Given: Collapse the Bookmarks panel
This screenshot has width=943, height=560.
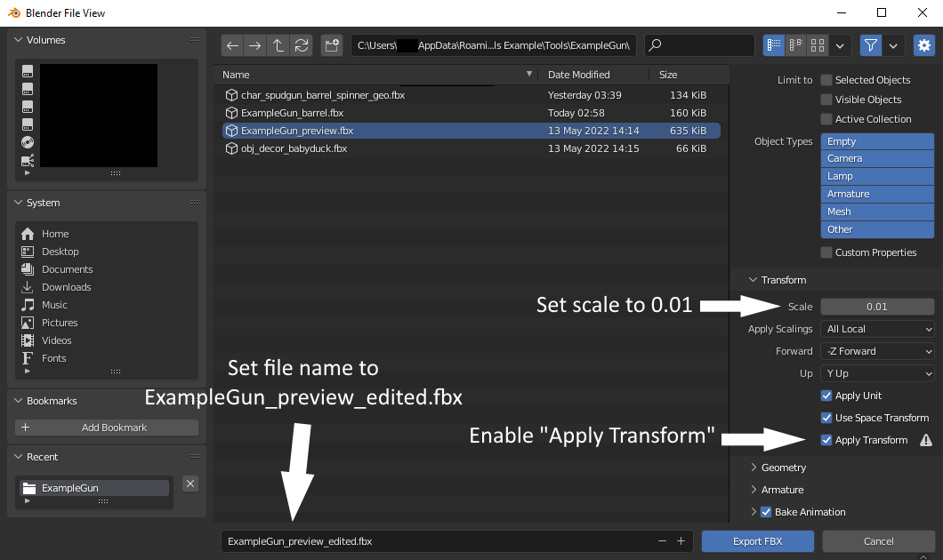Looking at the screenshot, I should click(18, 401).
